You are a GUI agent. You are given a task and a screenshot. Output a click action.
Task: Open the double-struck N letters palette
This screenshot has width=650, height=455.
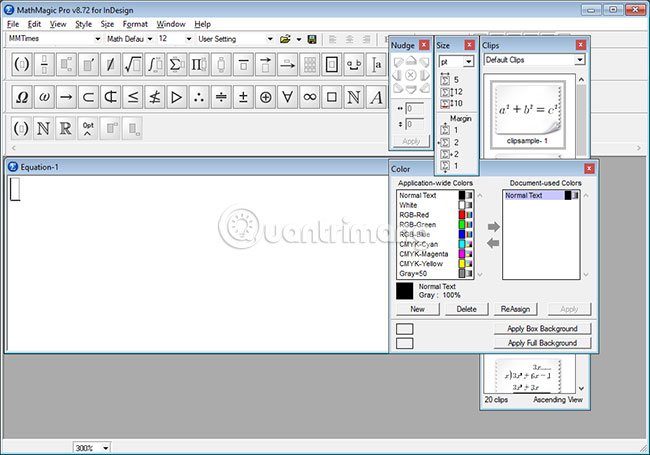point(354,97)
